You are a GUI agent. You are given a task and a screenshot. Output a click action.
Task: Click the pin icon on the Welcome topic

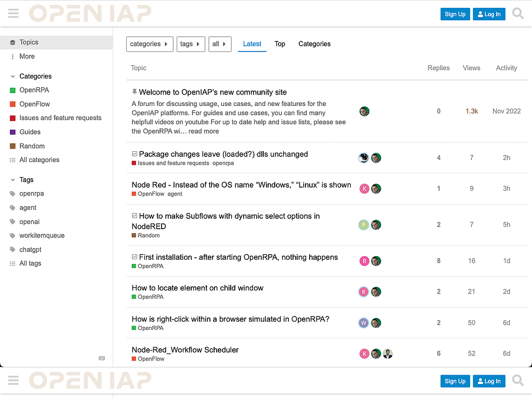tap(134, 91)
